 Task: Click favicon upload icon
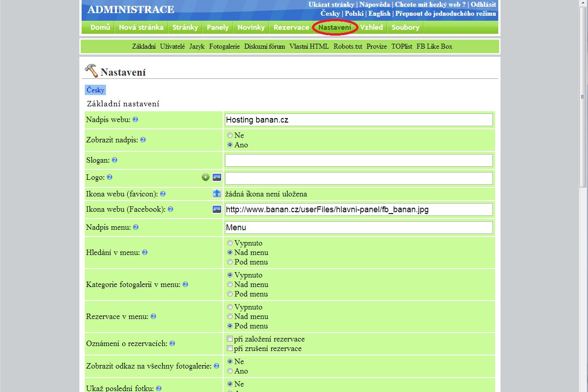217,194
